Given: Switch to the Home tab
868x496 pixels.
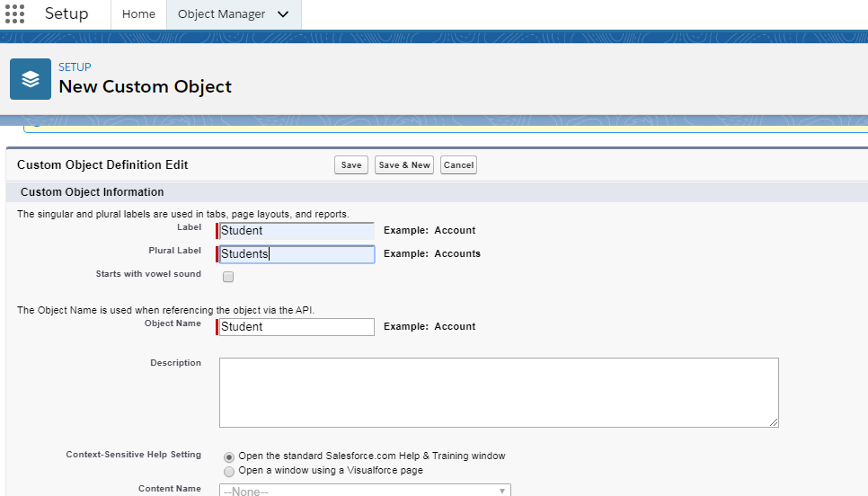Looking at the screenshot, I should pyautogui.click(x=138, y=14).
